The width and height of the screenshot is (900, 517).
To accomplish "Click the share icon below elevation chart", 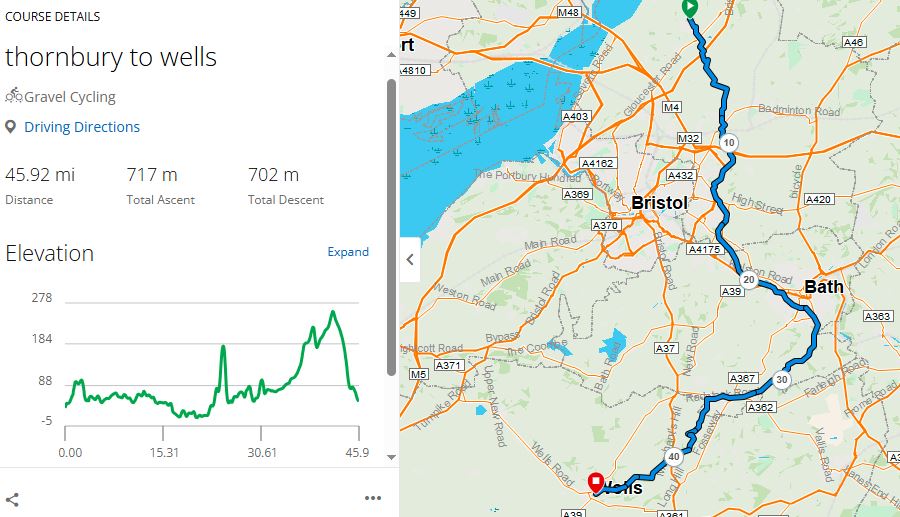I will pos(13,499).
